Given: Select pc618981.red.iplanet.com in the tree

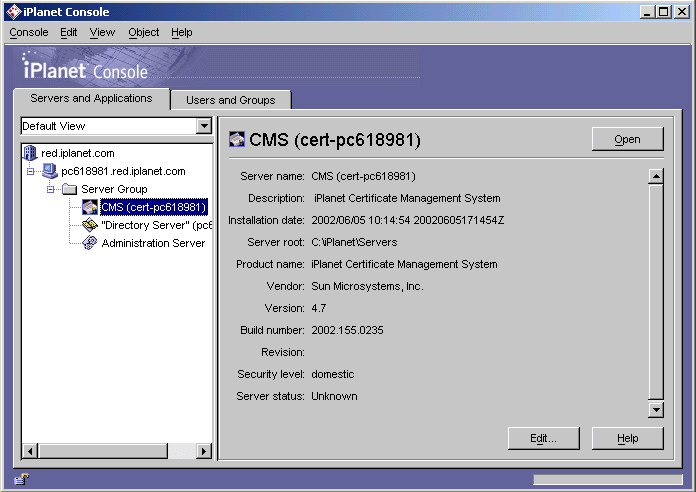Looking at the screenshot, I should click(x=123, y=171).
